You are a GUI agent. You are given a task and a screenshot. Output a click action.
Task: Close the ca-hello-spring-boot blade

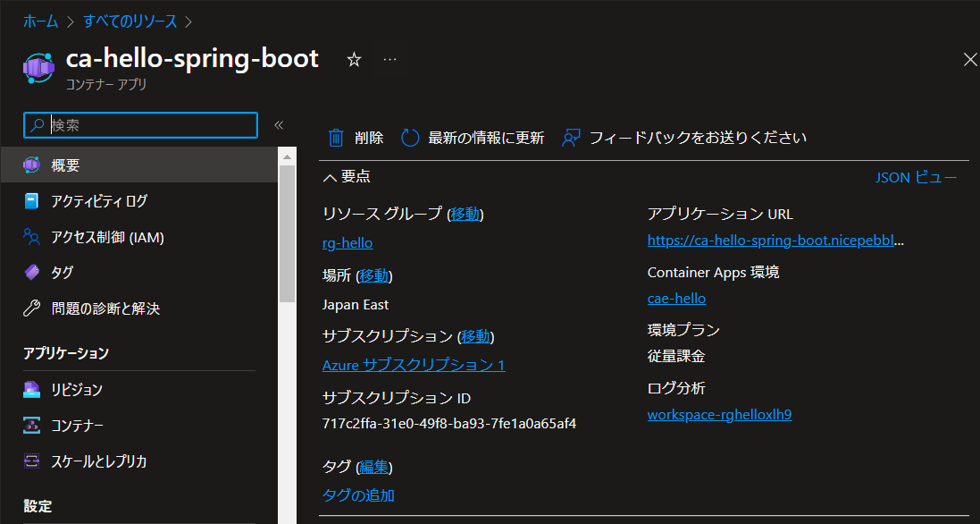pos(970,59)
